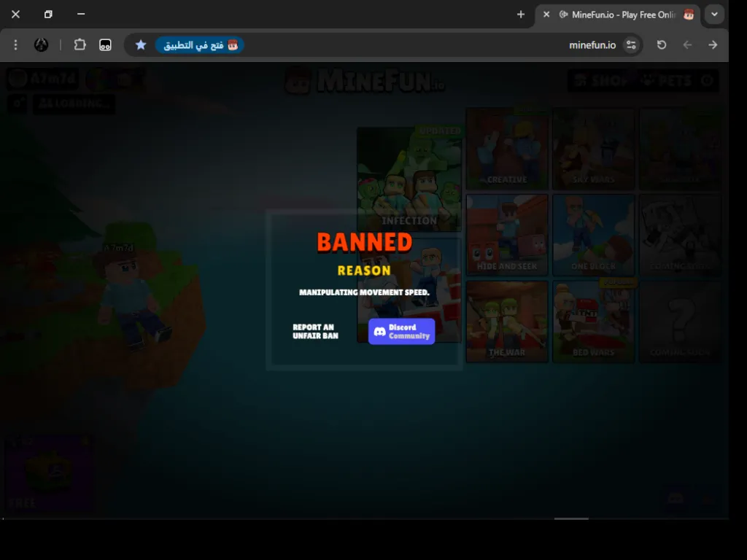Bookmark this page with star icon
Viewport: 747px width, 560px height.
pyautogui.click(x=141, y=44)
